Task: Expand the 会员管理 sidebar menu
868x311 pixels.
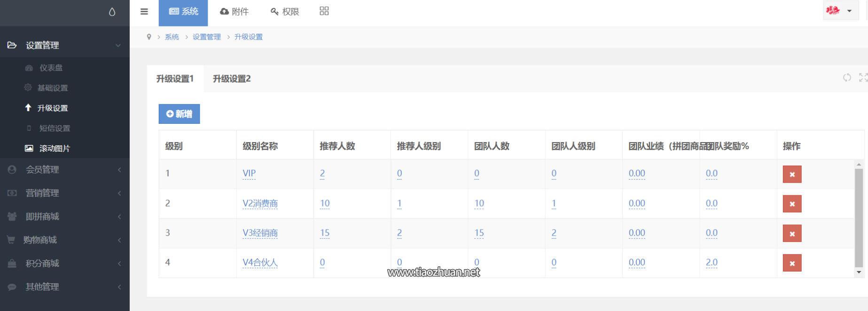Action: click(64, 169)
